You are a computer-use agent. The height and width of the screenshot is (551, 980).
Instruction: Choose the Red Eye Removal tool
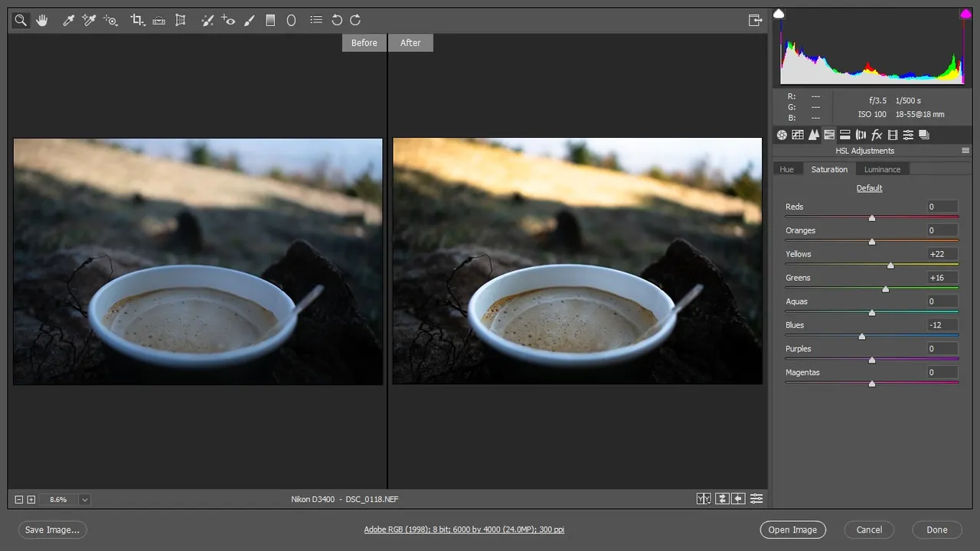228,21
